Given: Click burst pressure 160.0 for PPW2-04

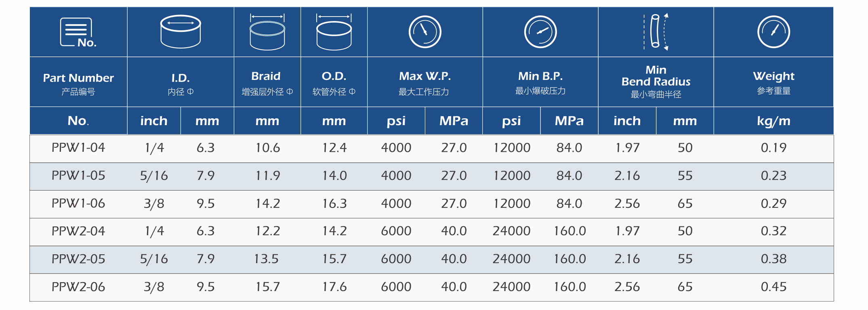Looking at the screenshot, I should click(x=570, y=231).
